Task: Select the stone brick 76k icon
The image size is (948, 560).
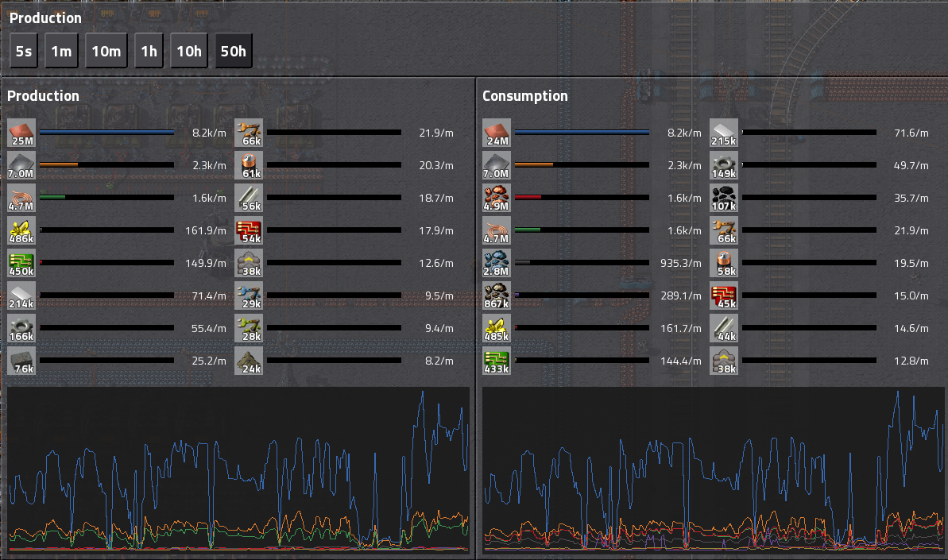Action: 21,361
